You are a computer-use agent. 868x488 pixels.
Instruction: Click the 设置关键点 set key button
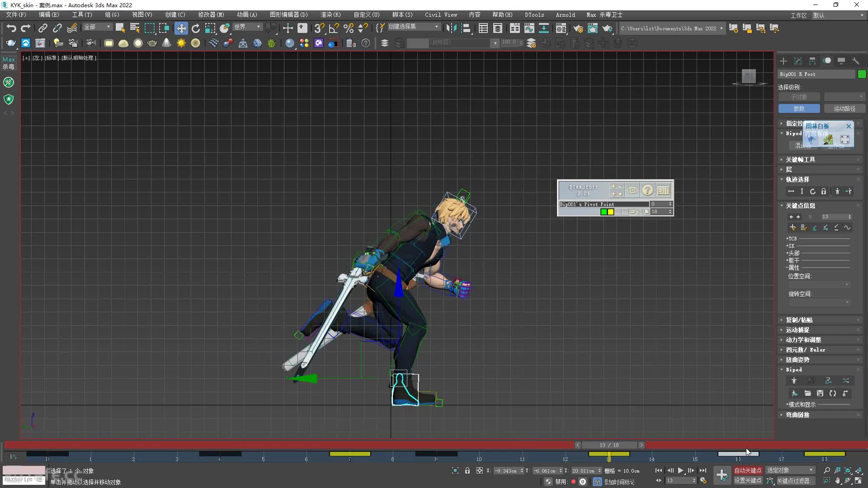748,481
